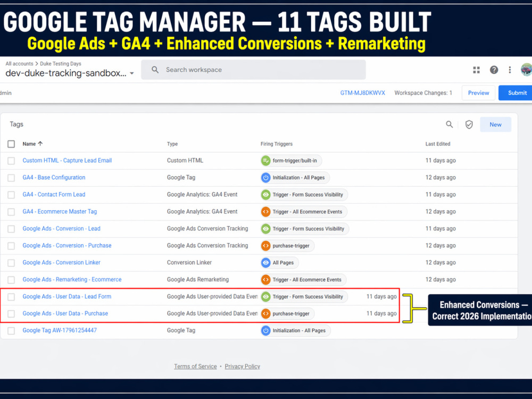The height and width of the screenshot is (399, 532).
Task: Click trigger icon in Google Tag AW-17961254447 row
Action: pos(265,330)
